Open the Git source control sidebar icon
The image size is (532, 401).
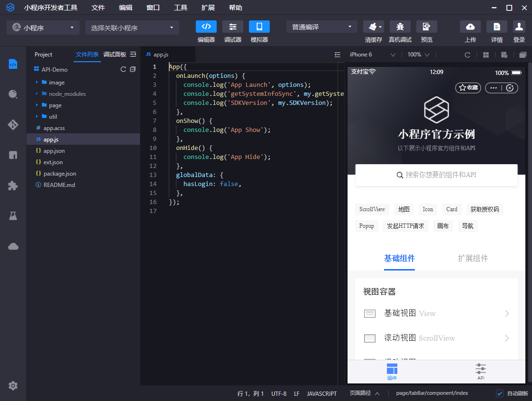click(13, 125)
